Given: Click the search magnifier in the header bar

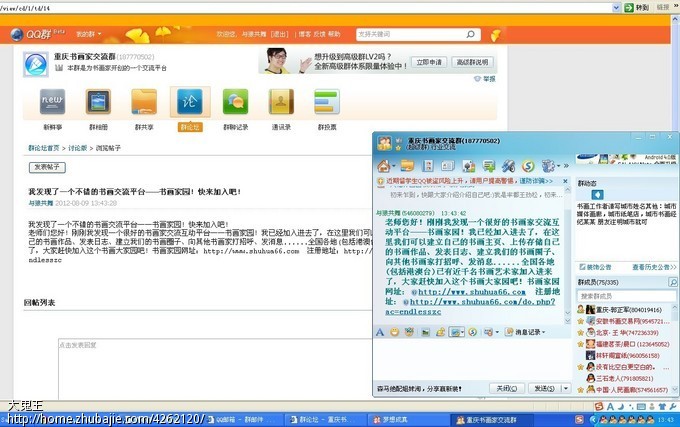Looking at the screenshot, I should tap(471, 34).
